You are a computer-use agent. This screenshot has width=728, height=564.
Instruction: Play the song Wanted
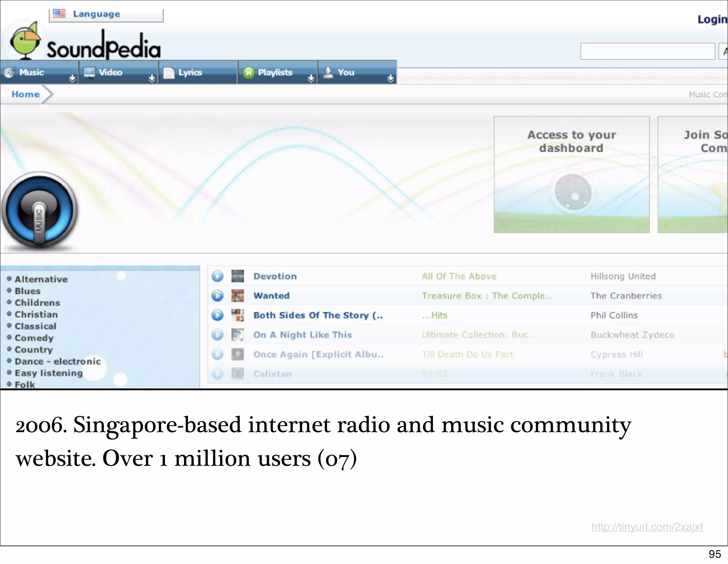[218, 296]
